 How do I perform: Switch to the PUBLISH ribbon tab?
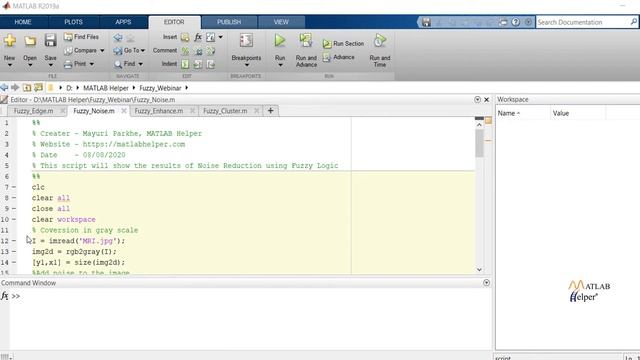click(229, 22)
